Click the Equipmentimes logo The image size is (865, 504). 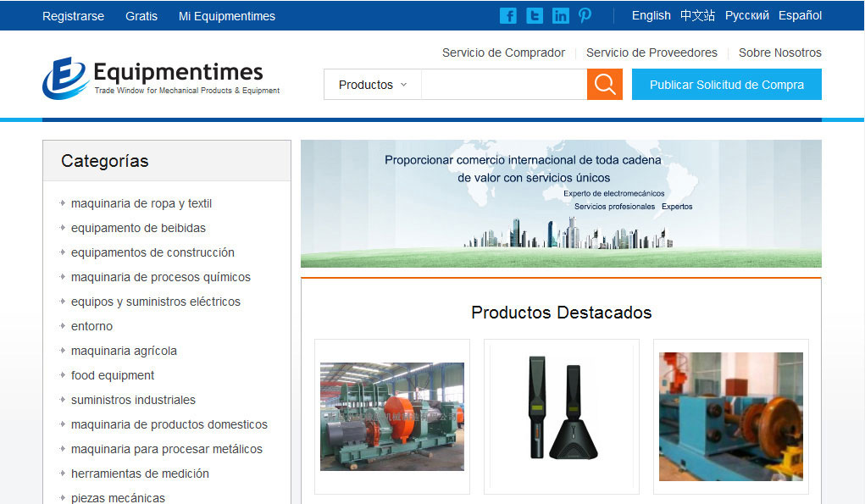[x=161, y=78]
